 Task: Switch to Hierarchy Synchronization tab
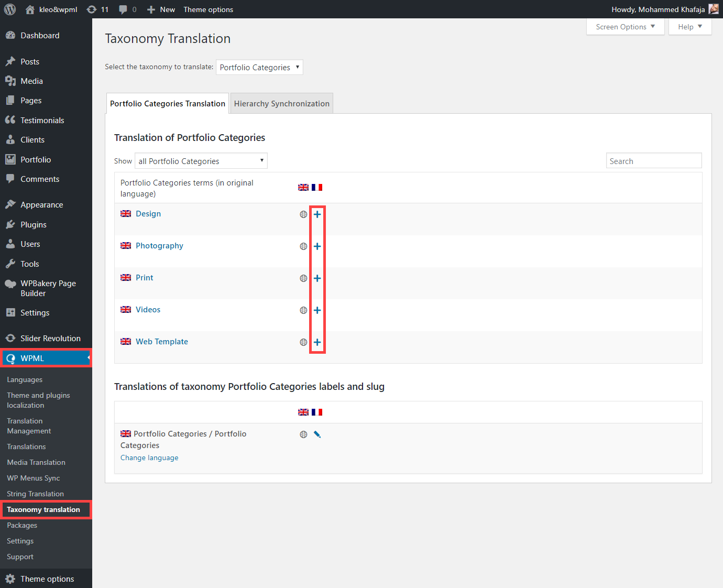[x=282, y=104]
